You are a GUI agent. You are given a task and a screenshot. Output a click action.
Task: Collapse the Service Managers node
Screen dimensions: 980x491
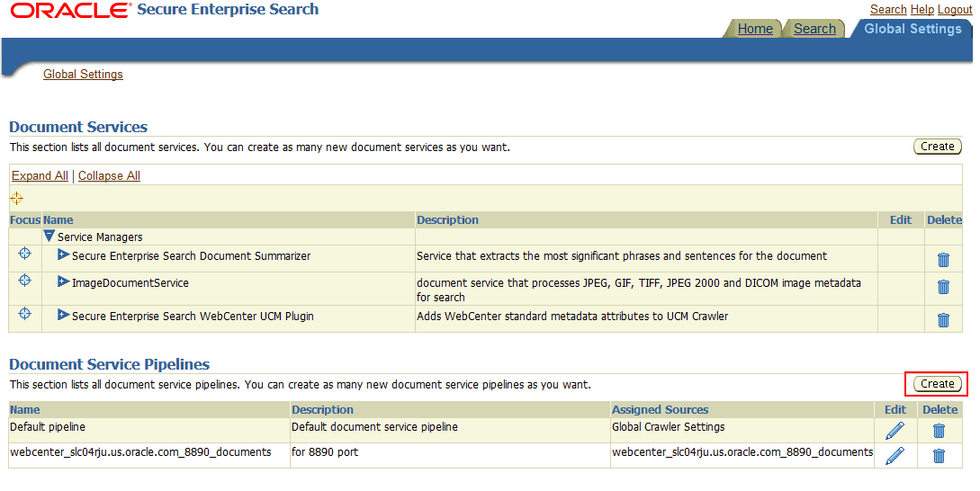tap(49, 237)
